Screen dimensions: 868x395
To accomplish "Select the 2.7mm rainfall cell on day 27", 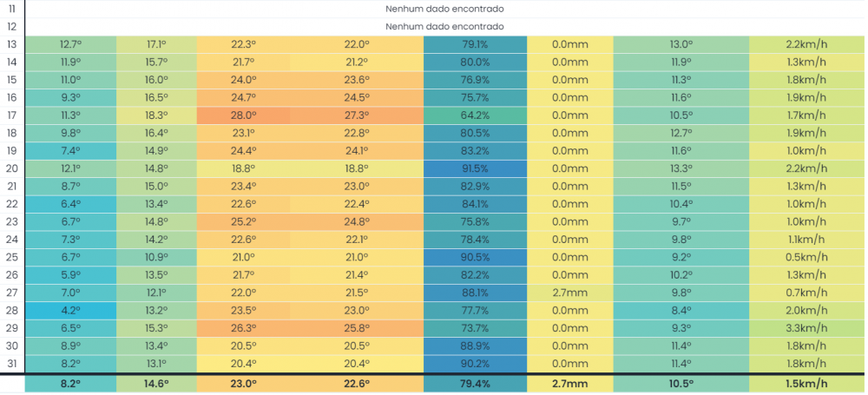I will pos(569,293).
